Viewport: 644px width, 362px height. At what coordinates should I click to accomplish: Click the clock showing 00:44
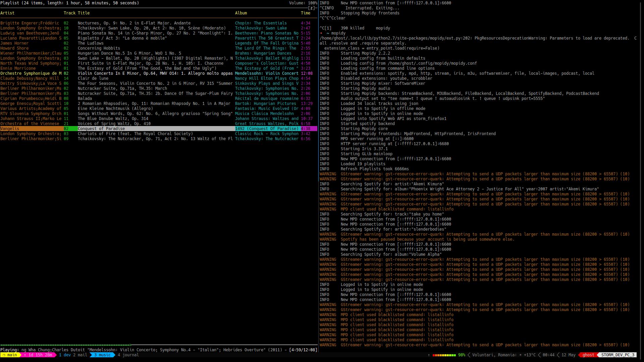[x=548, y=355]
